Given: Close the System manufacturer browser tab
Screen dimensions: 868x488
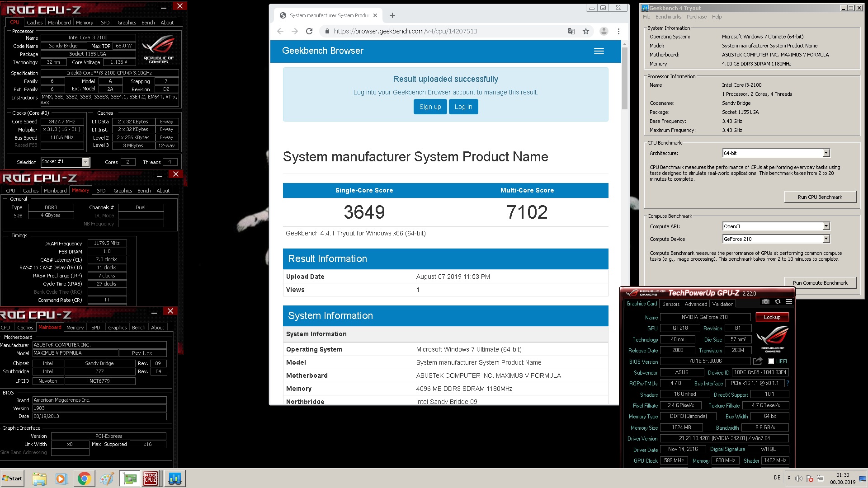Looking at the screenshot, I should pyautogui.click(x=375, y=15).
